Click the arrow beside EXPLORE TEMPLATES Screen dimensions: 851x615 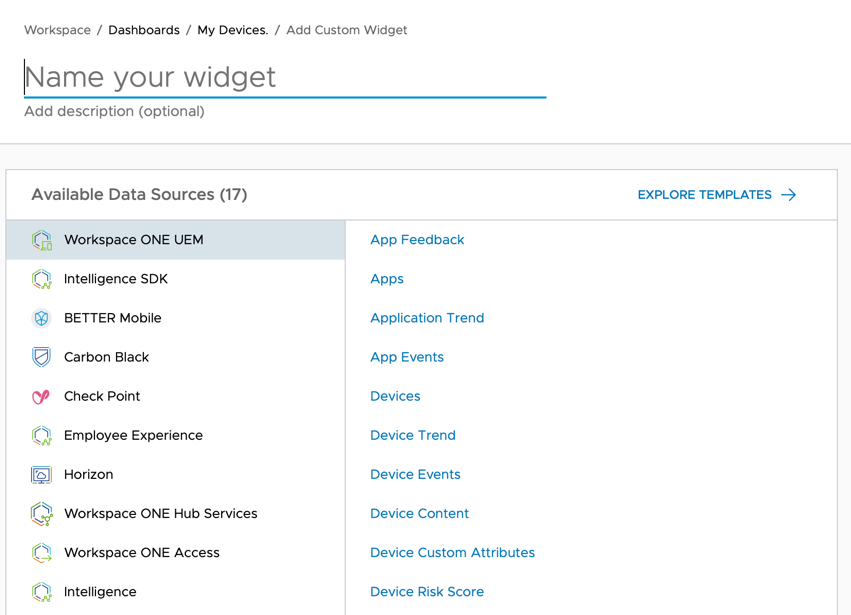(x=789, y=194)
